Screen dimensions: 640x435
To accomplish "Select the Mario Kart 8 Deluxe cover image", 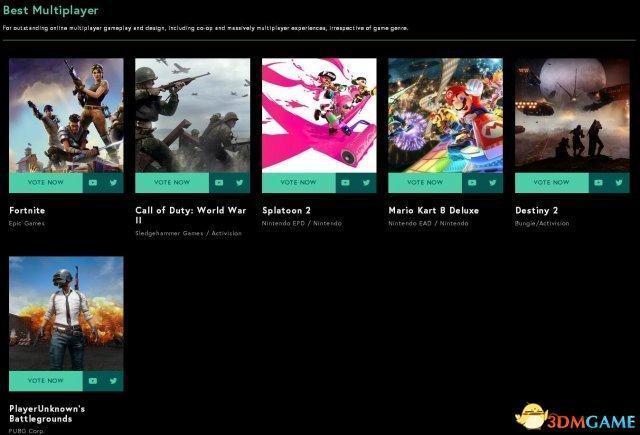I will click(x=446, y=115).
